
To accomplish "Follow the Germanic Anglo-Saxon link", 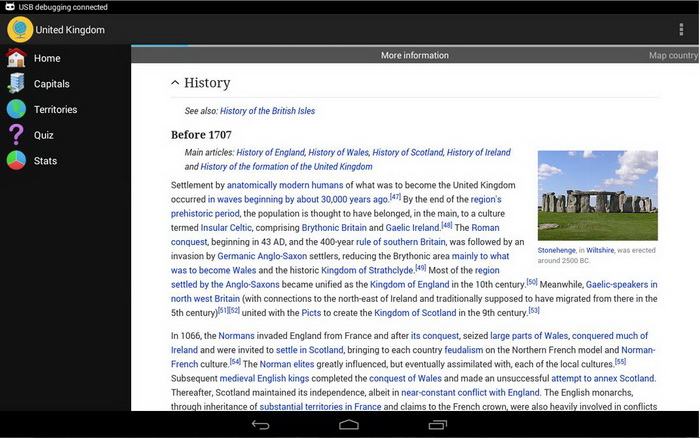I will point(262,256).
